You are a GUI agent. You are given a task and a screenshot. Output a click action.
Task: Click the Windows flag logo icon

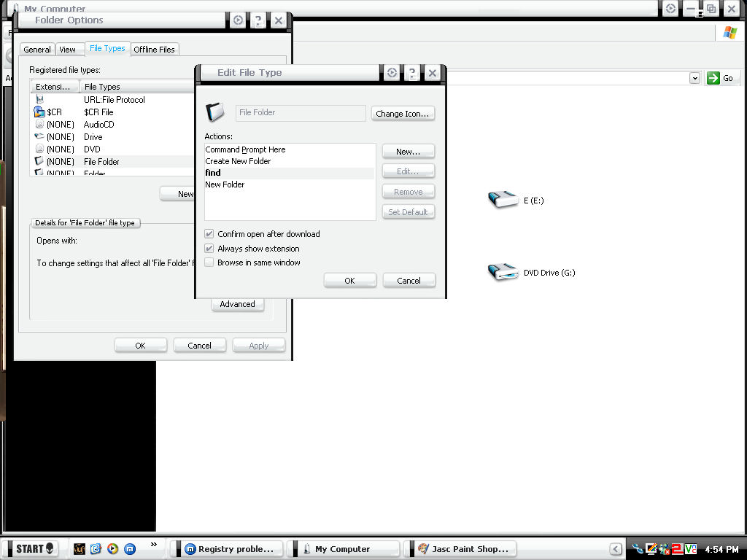coord(729,33)
